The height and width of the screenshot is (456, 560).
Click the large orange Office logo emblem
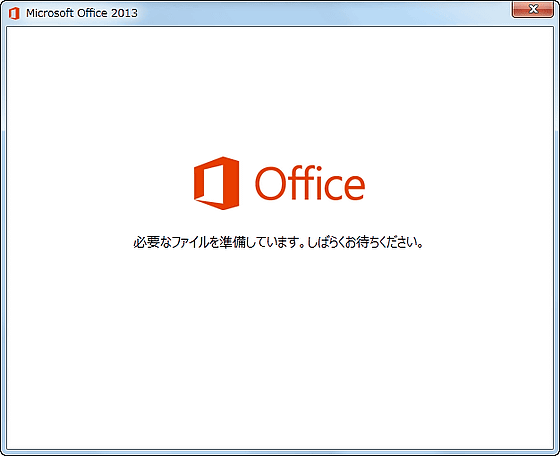point(216,183)
